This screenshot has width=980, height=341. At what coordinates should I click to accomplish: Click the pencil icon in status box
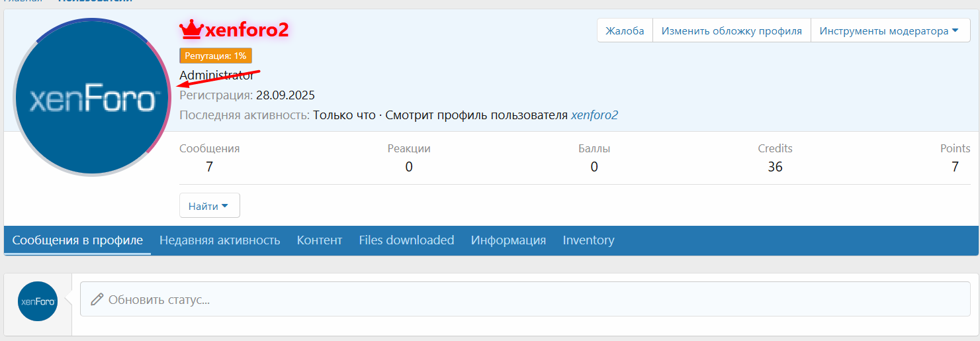point(97,299)
